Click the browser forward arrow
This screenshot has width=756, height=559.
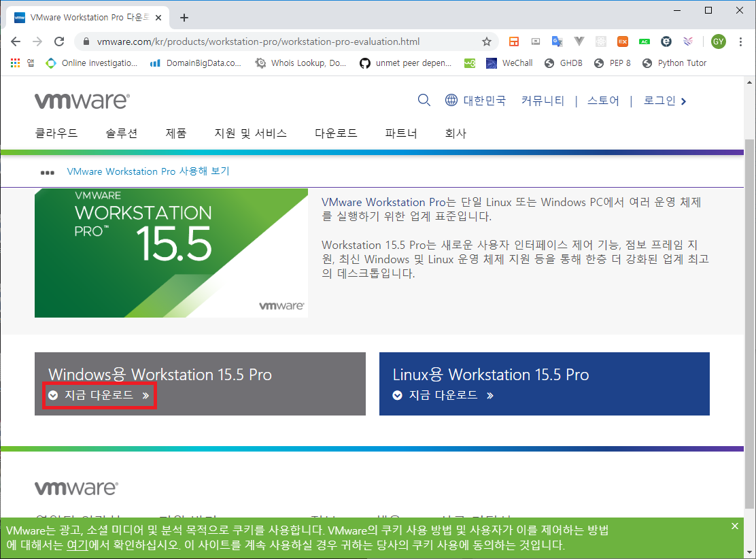pyautogui.click(x=37, y=41)
